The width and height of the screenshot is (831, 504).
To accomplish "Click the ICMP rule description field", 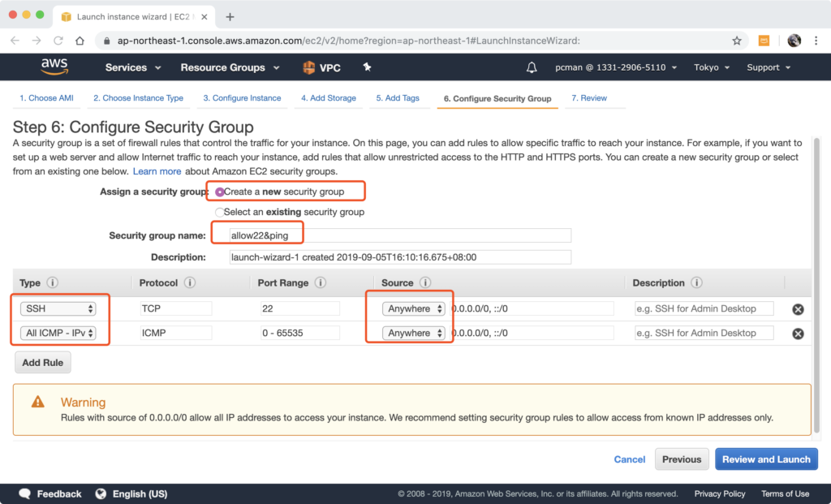I will coord(704,333).
